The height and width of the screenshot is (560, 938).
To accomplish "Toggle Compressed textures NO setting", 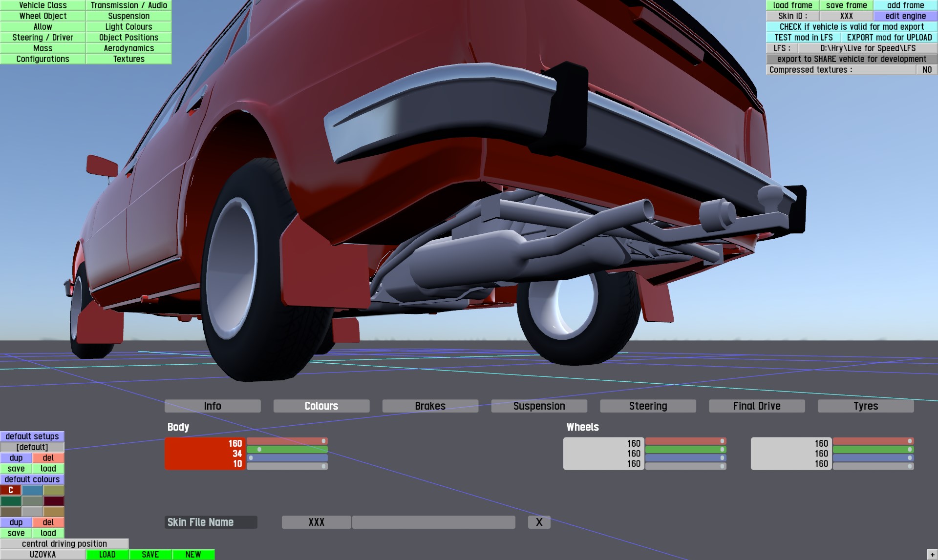I will pyautogui.click(x=926, y=70).
